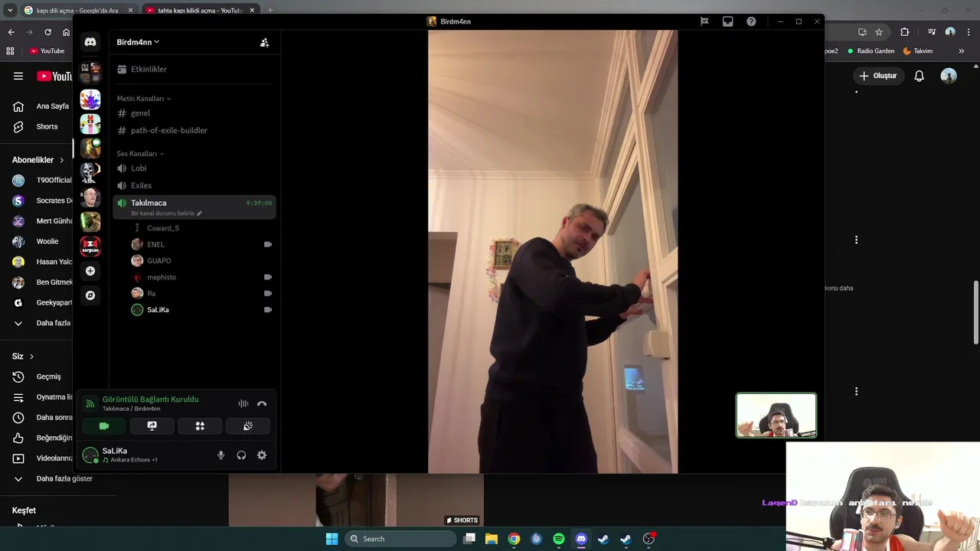Open Spotify from the taskbar
The image size is (980, 551).
pyautogui.click(x=559, y=539)
